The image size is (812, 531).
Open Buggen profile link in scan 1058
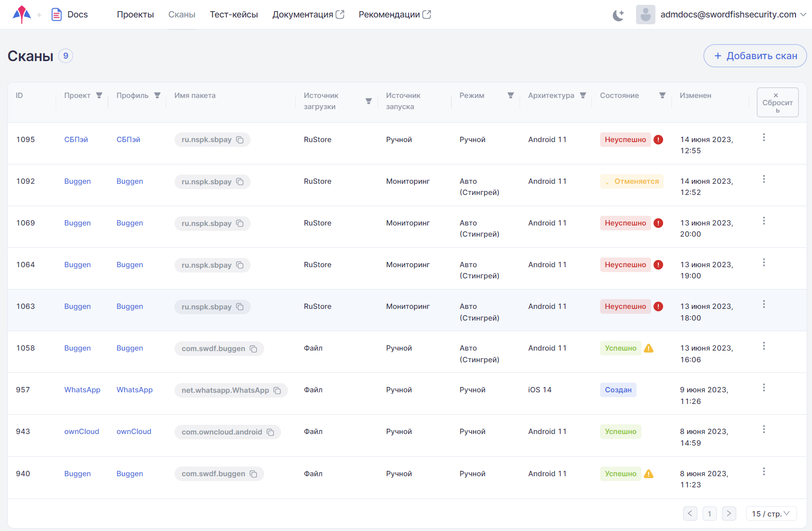pos(130,348)
